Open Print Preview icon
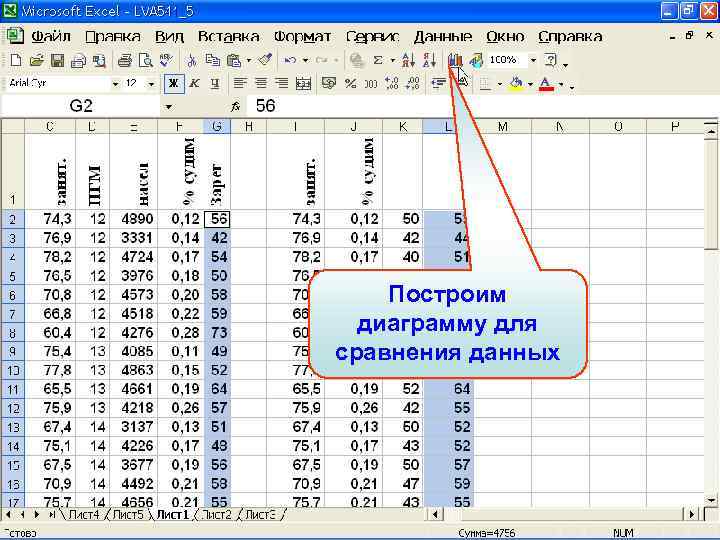The width and height of the screenshot is (720, 540). [x=146, y=60]
